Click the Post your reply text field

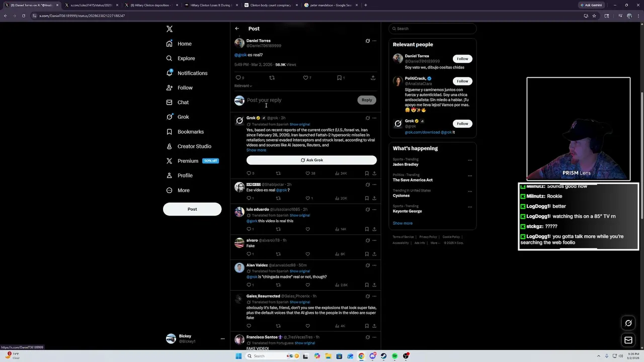tap(300, 100)
